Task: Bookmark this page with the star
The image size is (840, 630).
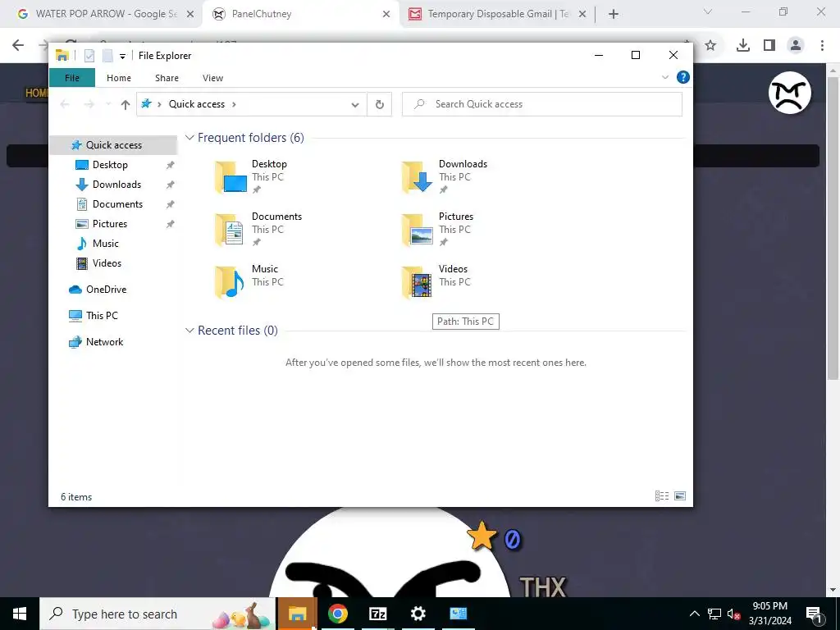Action: (710, 46)
